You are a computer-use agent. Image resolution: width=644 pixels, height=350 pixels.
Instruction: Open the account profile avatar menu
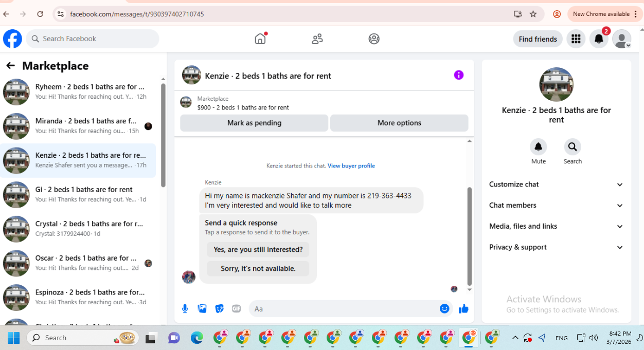(622, 39)
